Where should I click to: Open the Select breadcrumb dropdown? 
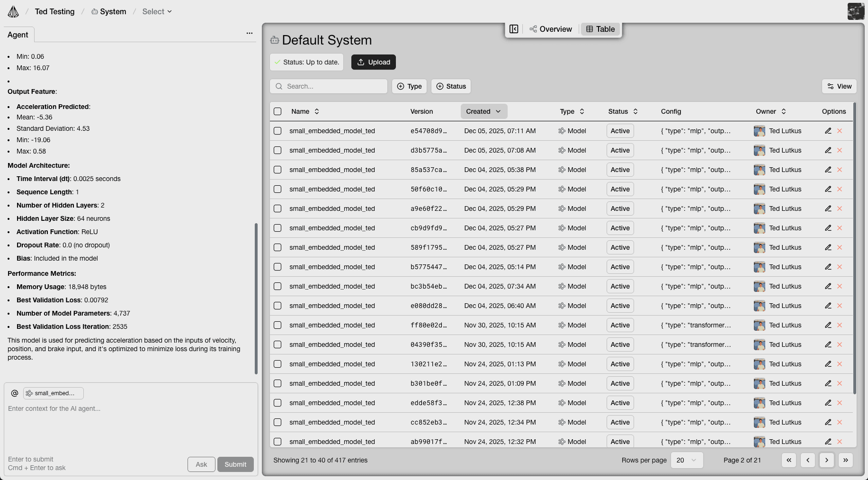(x=156, y=11)
